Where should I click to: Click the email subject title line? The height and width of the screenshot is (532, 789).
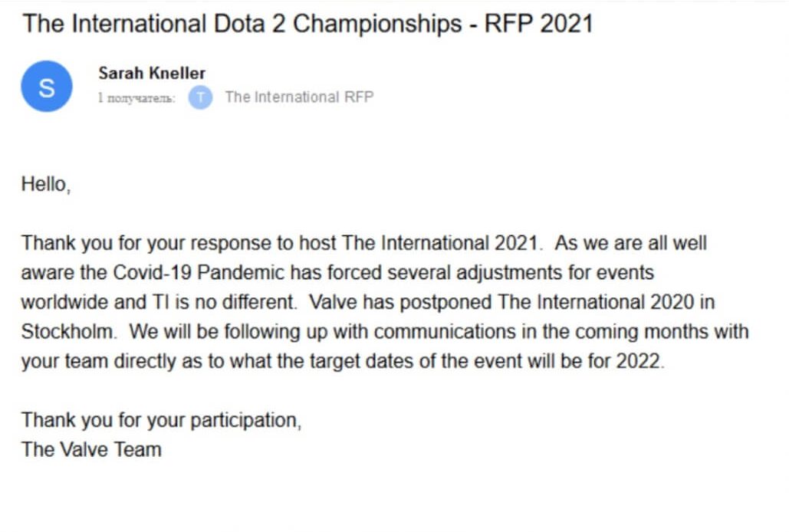[x=307, y=23]
